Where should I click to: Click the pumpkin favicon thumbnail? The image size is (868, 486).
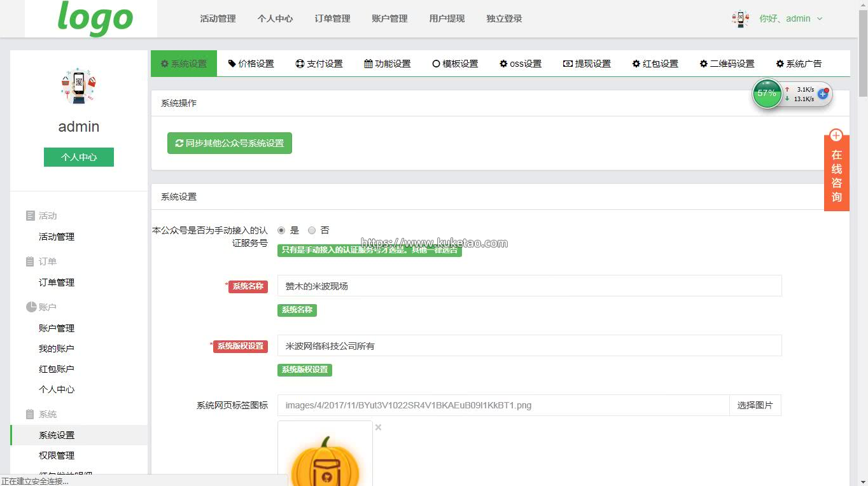point(325,455)
